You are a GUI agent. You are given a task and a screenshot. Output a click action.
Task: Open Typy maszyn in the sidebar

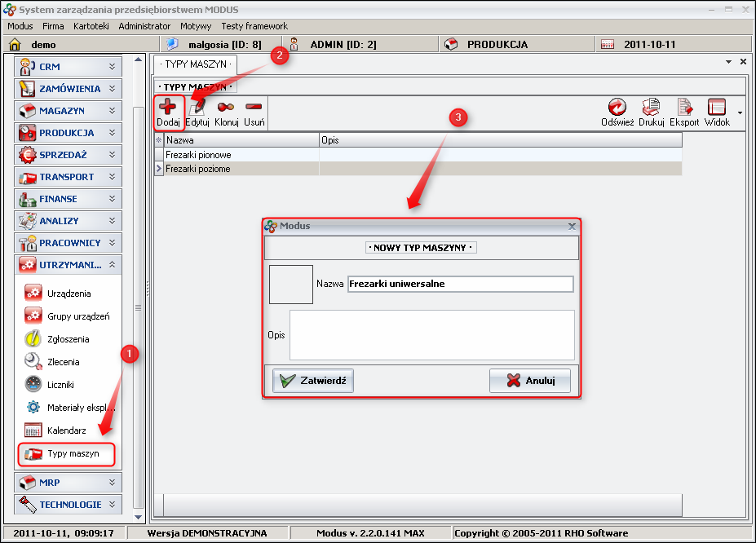[x=67, y=454]
